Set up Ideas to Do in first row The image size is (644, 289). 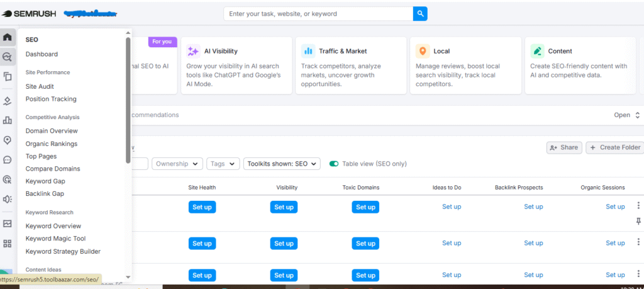pos(452,207)
